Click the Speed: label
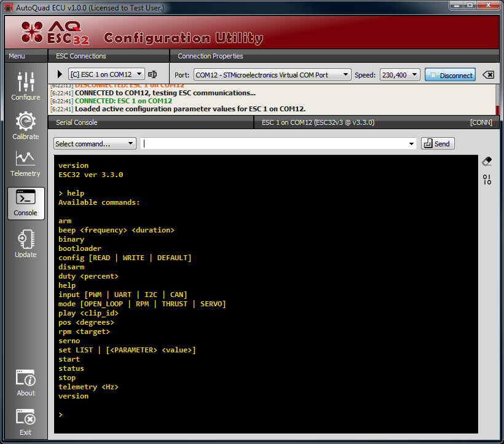 click(x=365, y=75)
